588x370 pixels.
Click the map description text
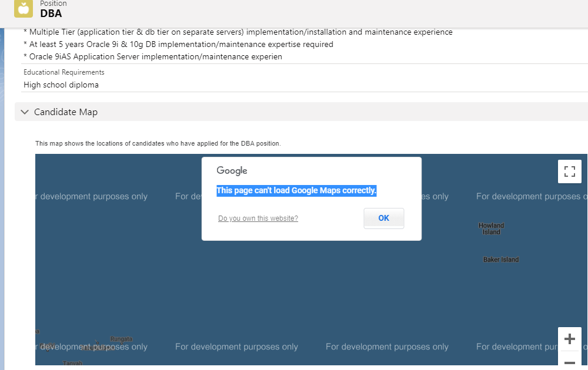[158, 143]
